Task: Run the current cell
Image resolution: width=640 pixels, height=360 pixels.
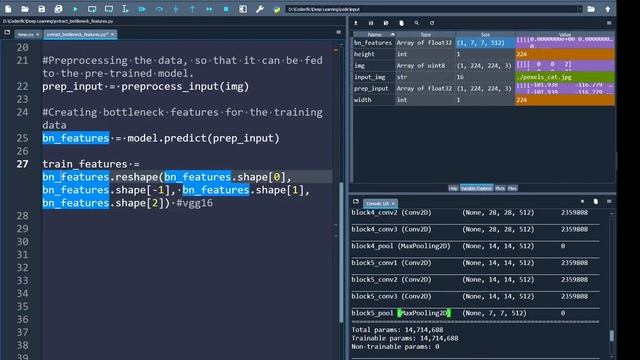Action: pos(92,9)
